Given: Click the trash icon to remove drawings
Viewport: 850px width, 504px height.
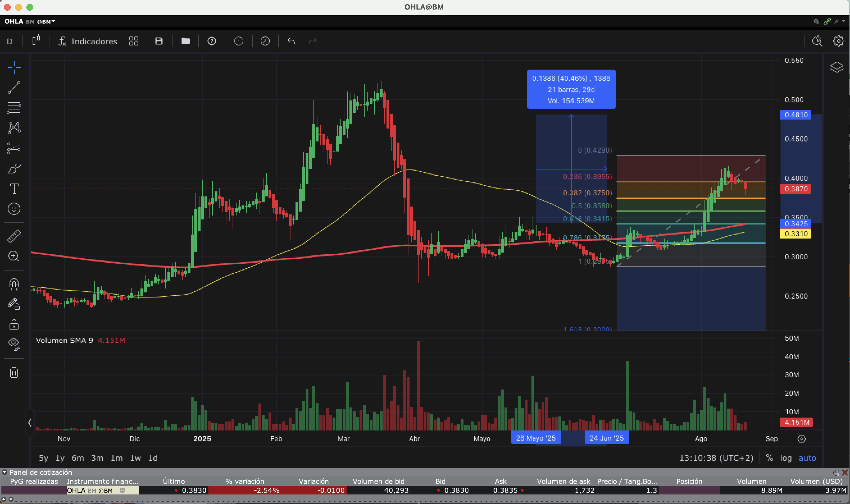Looking at the screenshot, I should click(14, 373).
